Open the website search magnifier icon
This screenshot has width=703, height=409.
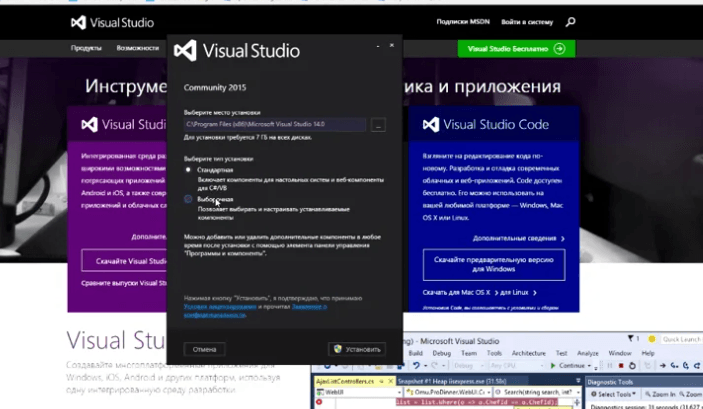[x=570, y=22]
